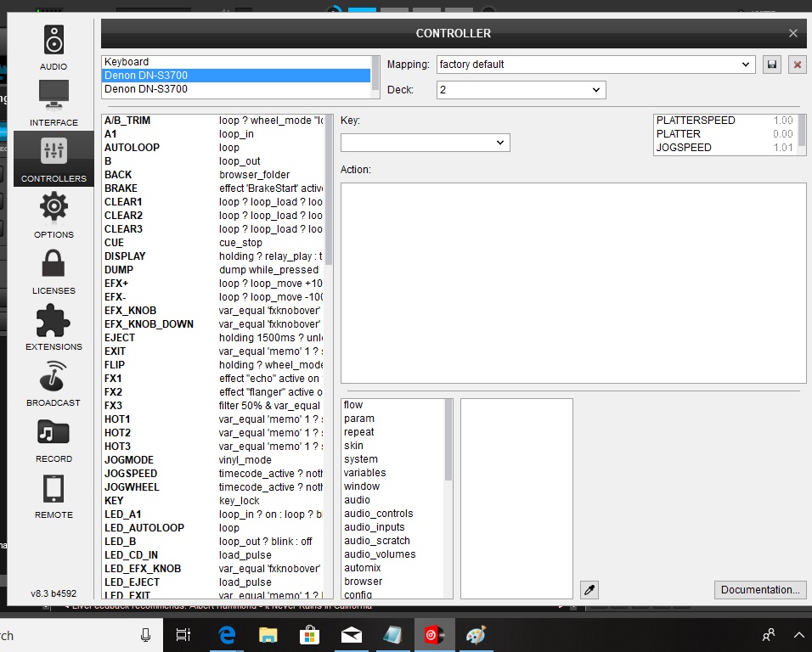Expand the Mapping dropdown
812x652 pixels.
tap(746, 65)
